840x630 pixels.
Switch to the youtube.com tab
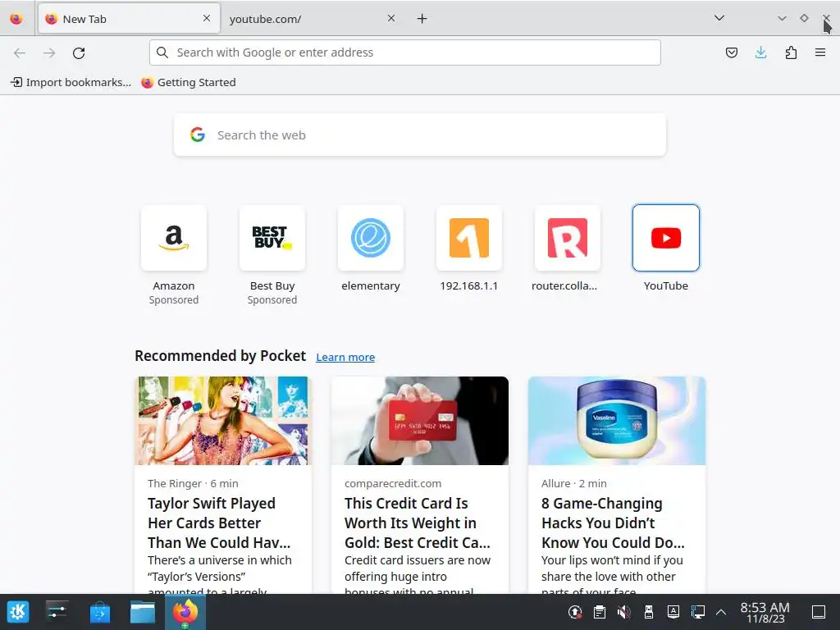coord(313,19)
